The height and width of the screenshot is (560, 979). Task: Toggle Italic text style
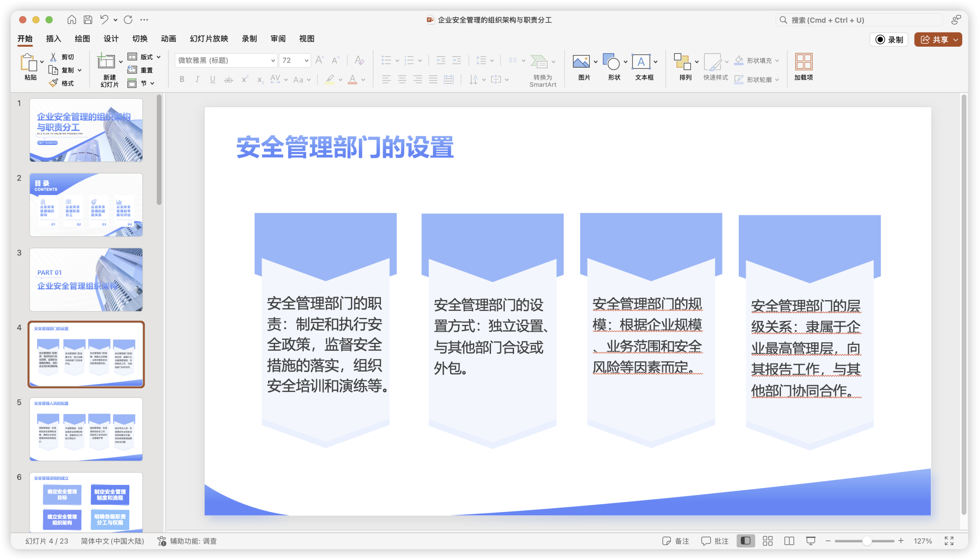(197, 80)
